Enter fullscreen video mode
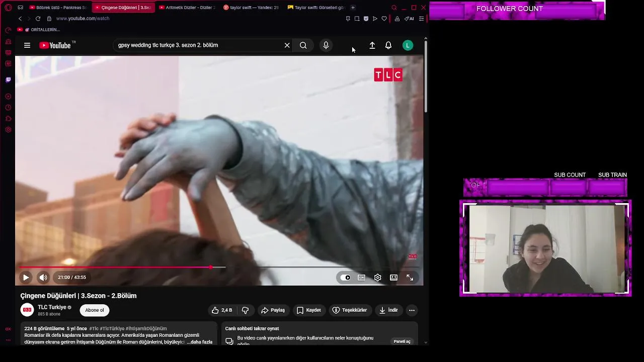The width and height of the screenshot is (644, 362). click(x=410, y=277)
